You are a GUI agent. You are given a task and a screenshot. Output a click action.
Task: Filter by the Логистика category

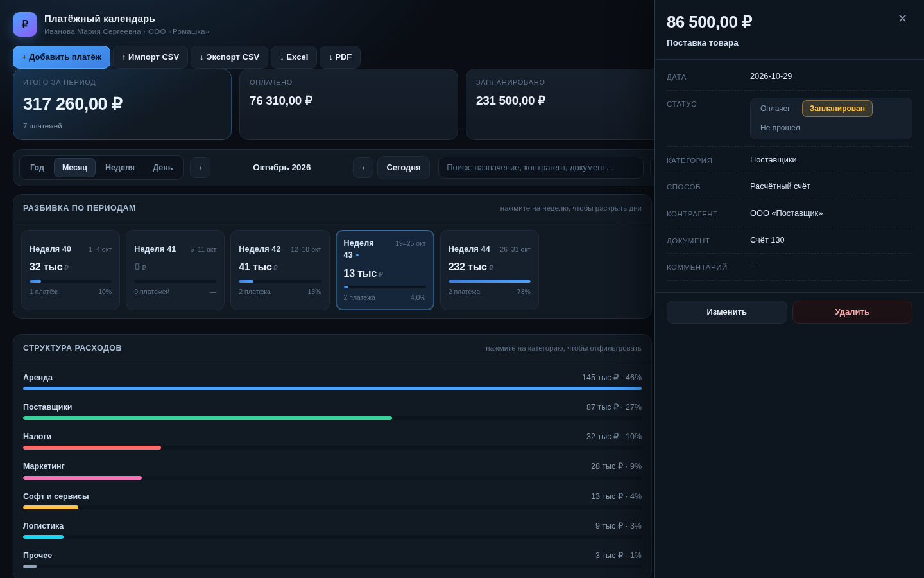click(x=332, y=530)
